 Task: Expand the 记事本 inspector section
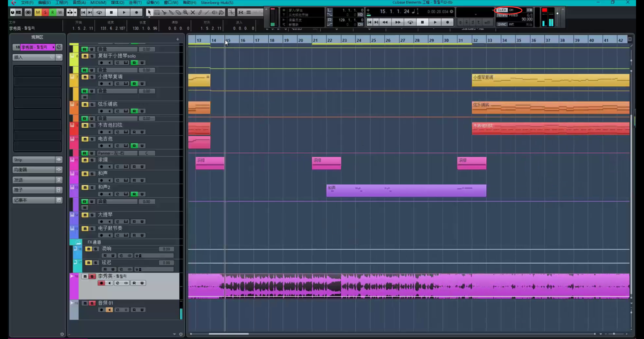pos(34,200)
